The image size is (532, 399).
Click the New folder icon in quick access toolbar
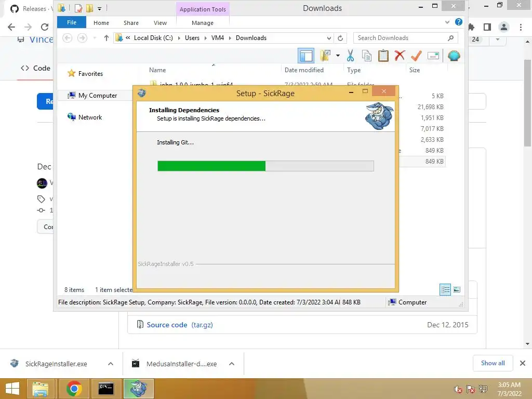(x=89, y=8)
